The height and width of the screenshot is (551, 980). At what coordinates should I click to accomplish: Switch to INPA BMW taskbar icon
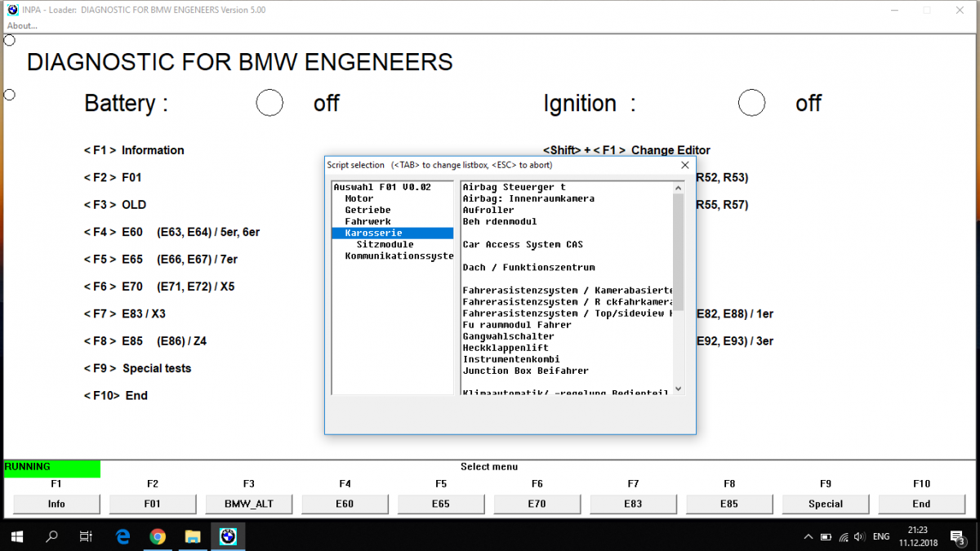229,536
